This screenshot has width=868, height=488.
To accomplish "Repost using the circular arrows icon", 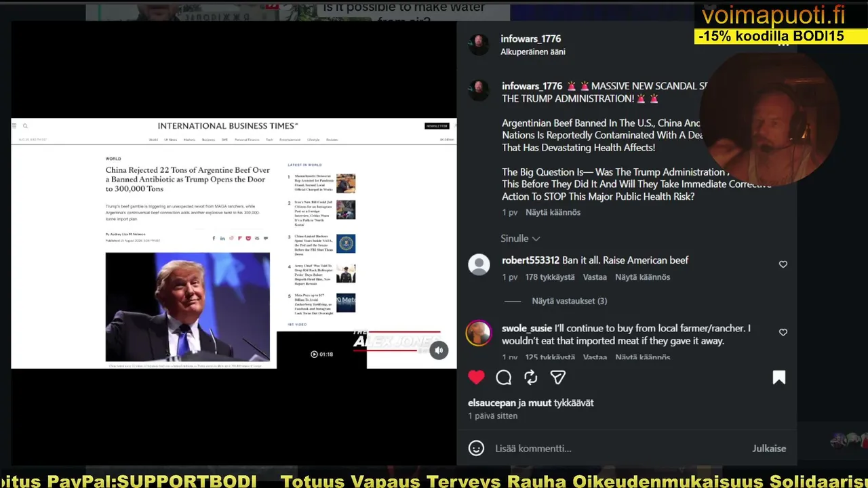I will pyautogui.click(x=531, y=378).
